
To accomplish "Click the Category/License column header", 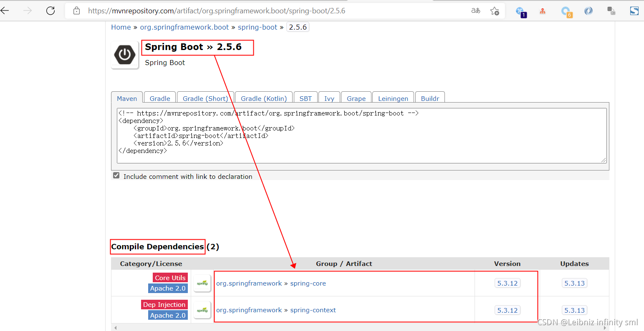I will [151, 264].
